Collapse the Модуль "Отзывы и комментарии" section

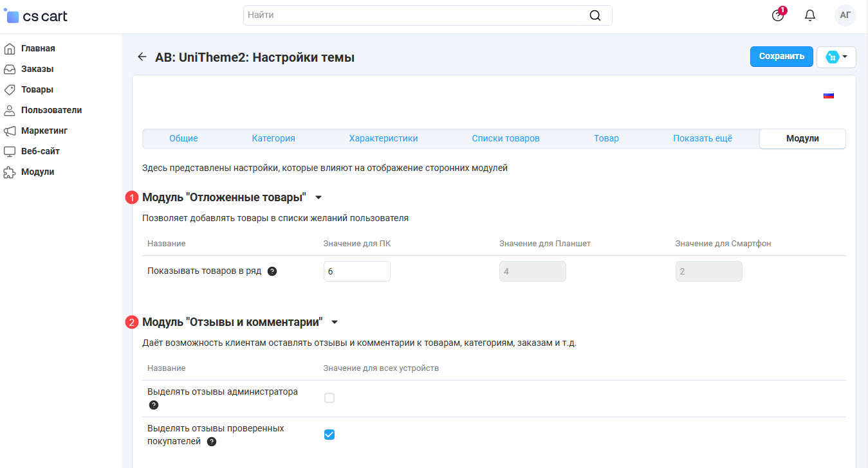point(335,322)
